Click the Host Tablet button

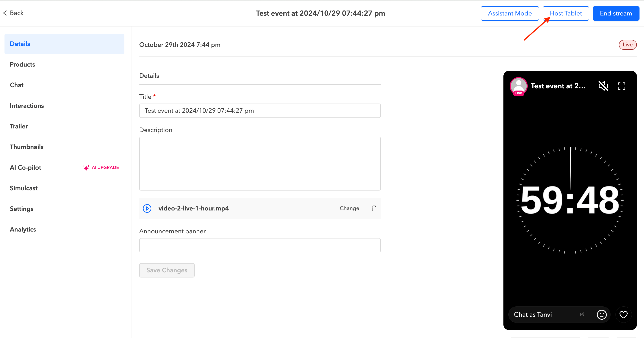[566, 13]
